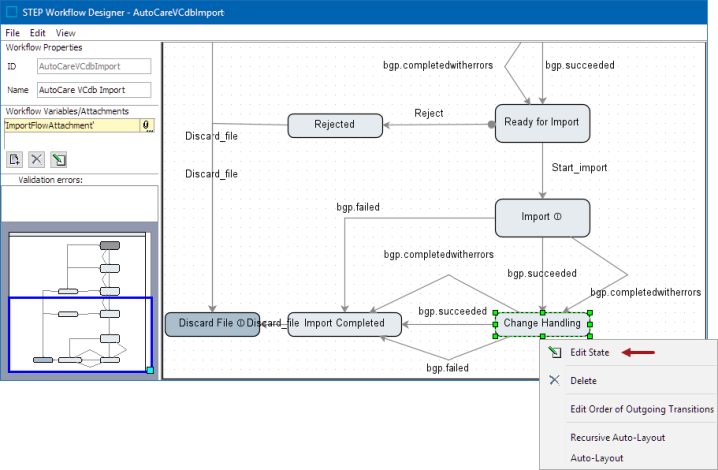
Task: Click the edit variable pencil icon
Action: 59,159
